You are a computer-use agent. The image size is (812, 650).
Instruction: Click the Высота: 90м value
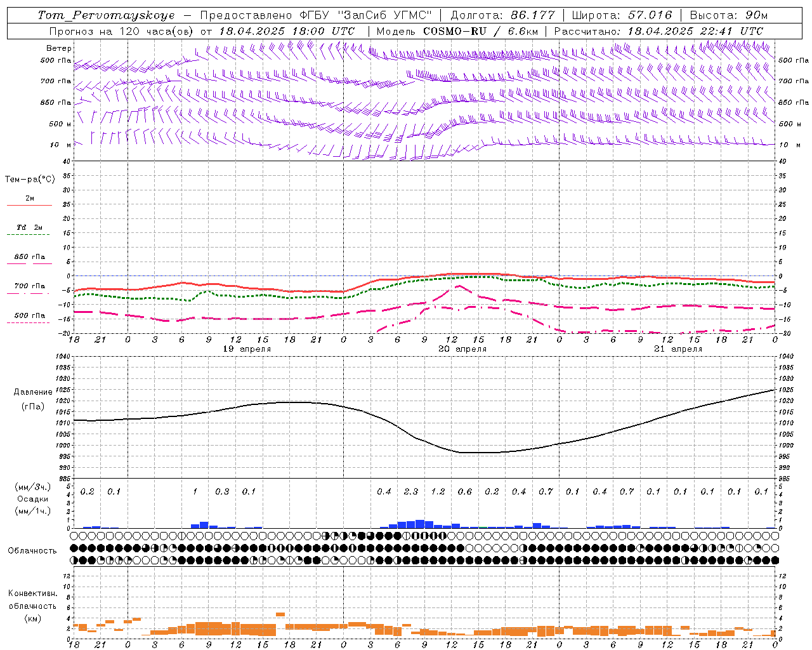pyautogui.click(x=728, y=15)
